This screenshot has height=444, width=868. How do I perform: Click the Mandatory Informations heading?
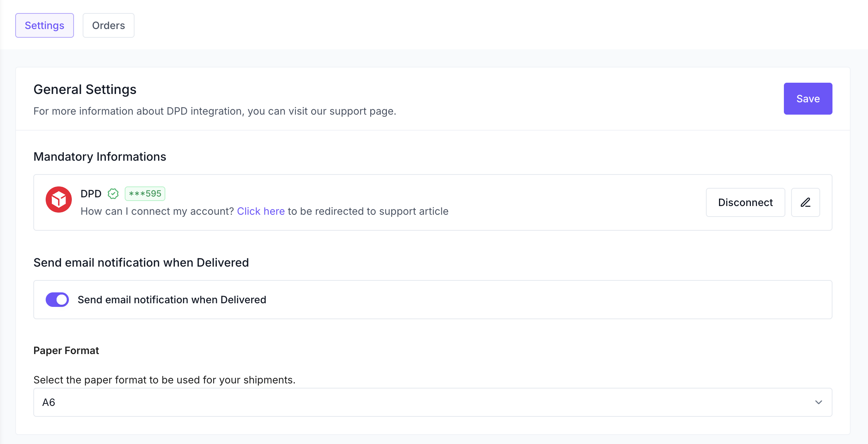(100, 157)
